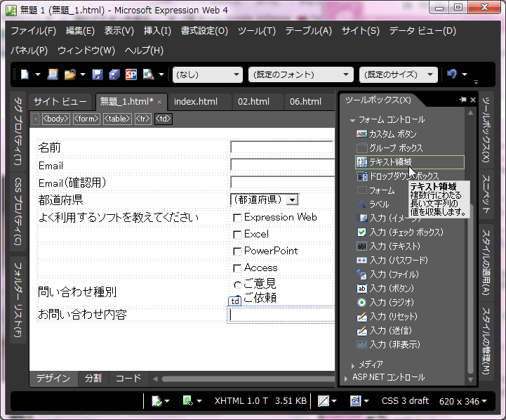The width and height of the screenshot is (506, 420).
Task: Switch to the 分割 view
Action: [93, 379]
